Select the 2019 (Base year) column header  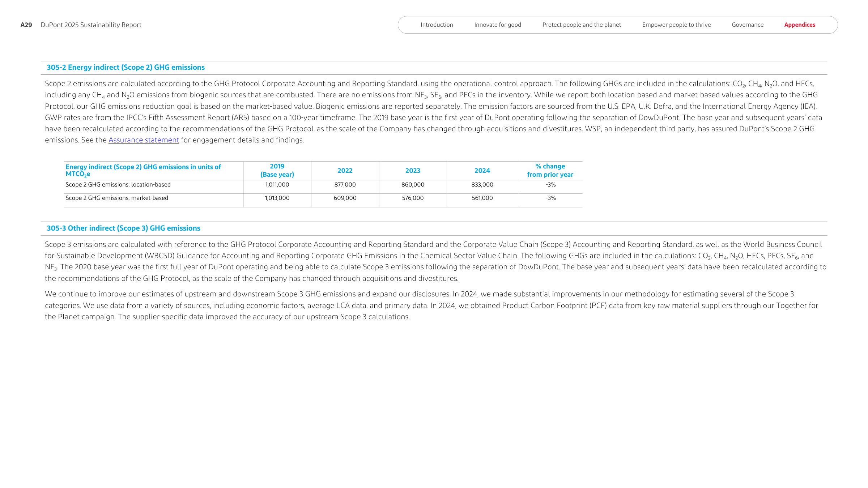point(277,170)
